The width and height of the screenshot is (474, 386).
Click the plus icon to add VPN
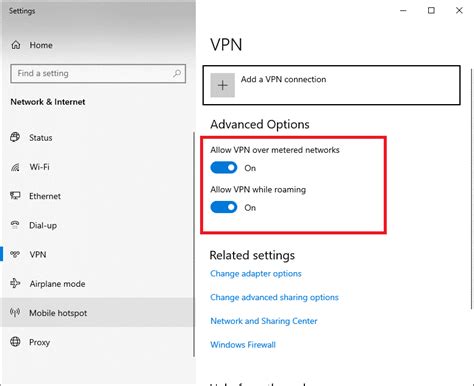(x=222, y=85)
